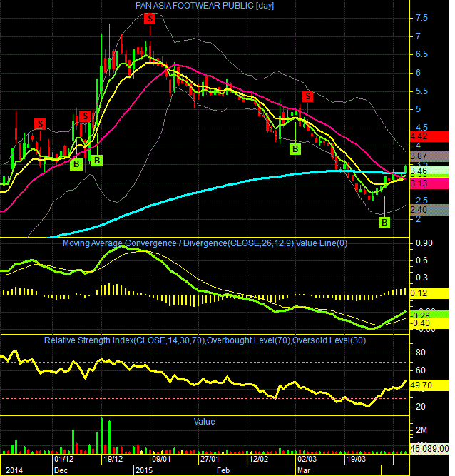Click the Dec month label

[x=61, y=470]
